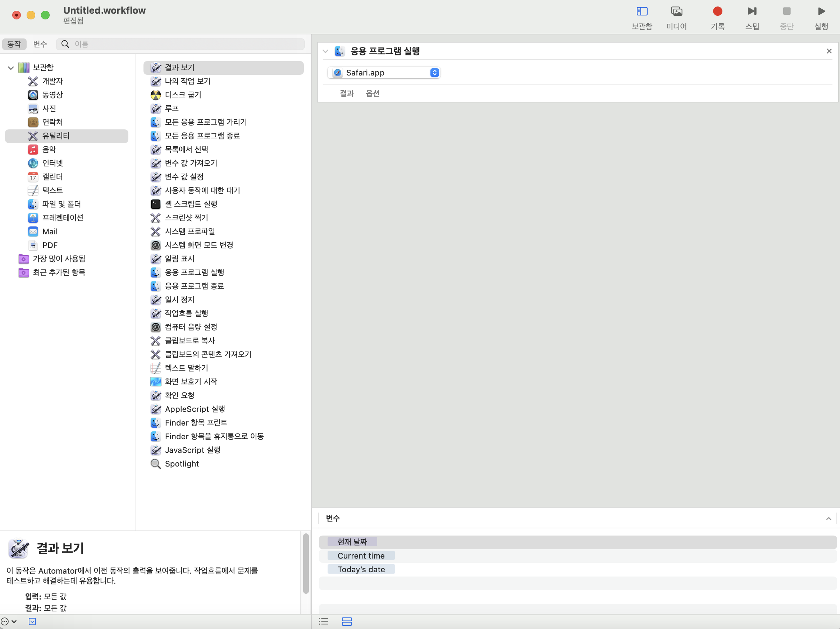The width and height of the screenshot is (840, 629).
Task: Click the 이름 search field
Action: coord(181,44)
